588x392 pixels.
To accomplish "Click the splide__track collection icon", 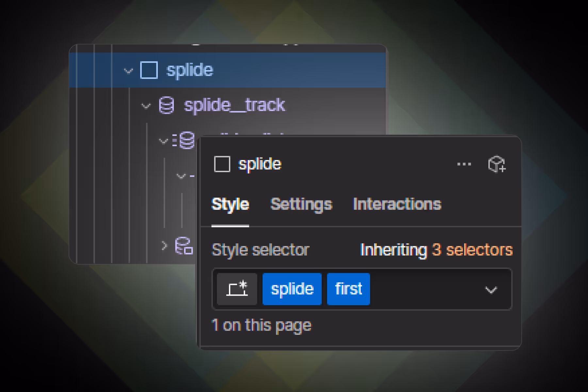I will pyautogui.click(x=166, y=105).
